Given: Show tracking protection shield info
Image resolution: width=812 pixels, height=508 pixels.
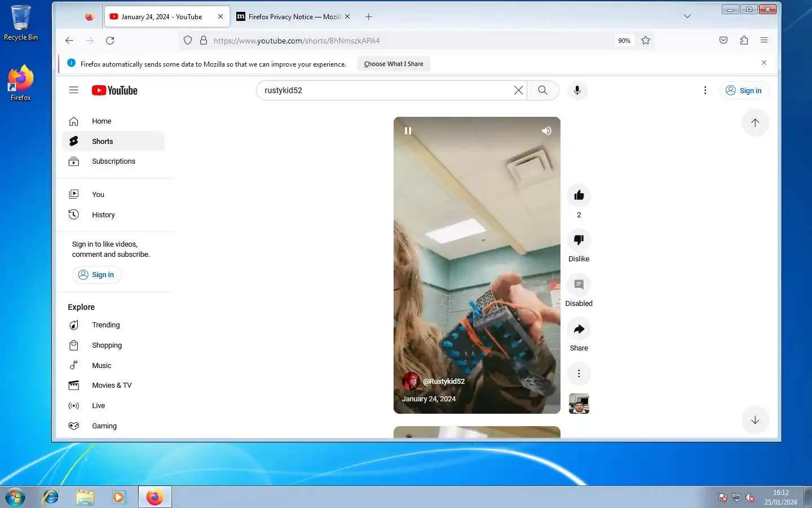Looking at the screenshot, I should (188, 41).
